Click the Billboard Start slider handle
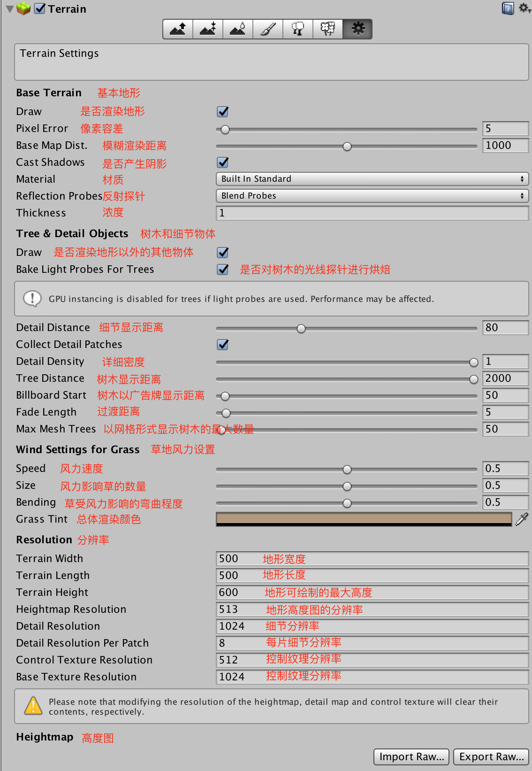 tap(225, 396)
